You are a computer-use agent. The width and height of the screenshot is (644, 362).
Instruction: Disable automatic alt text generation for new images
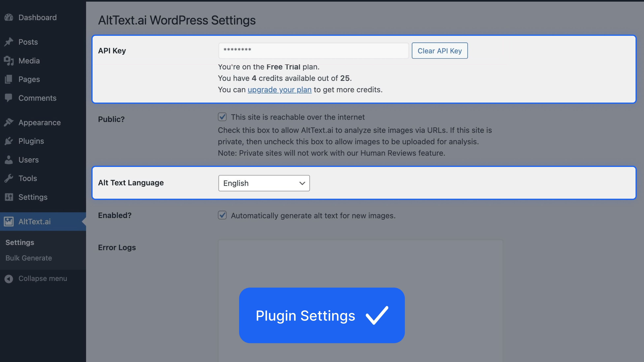(222, 215)
